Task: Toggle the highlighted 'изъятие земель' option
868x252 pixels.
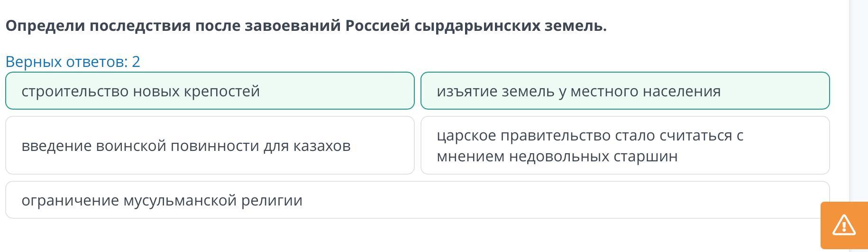Action: 625,91
